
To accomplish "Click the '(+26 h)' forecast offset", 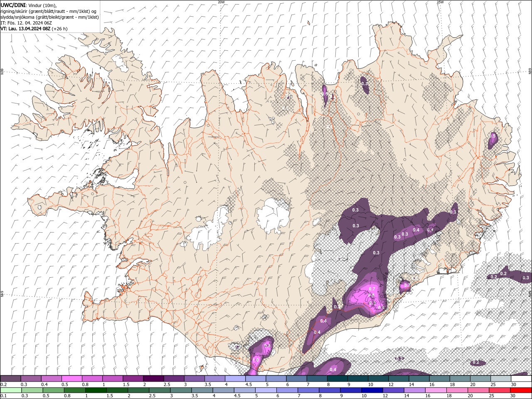I will (x=60, y=29).
